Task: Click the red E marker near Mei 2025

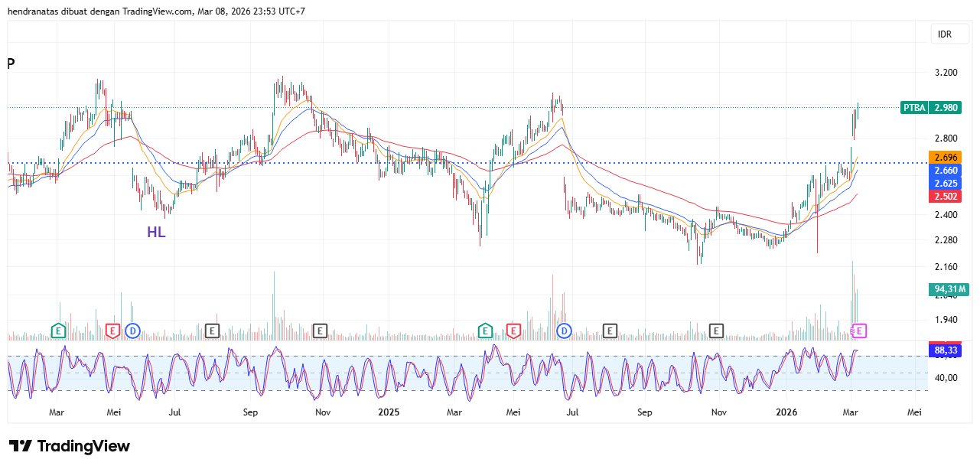Action: (x=513, y=331)
